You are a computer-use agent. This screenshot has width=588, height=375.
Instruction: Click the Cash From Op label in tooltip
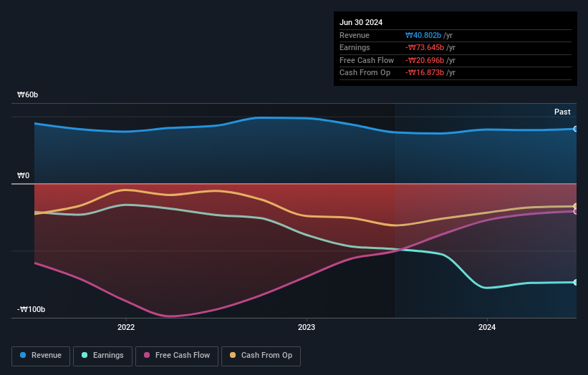[365, 73]
